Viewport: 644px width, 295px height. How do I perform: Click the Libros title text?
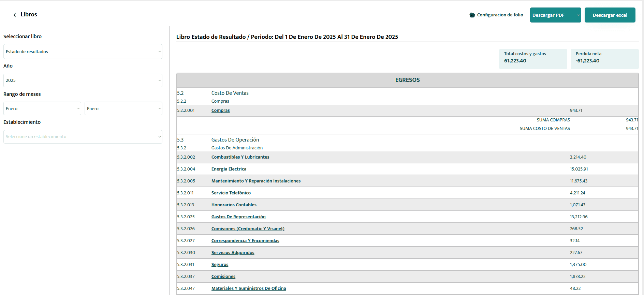(29, 14)
